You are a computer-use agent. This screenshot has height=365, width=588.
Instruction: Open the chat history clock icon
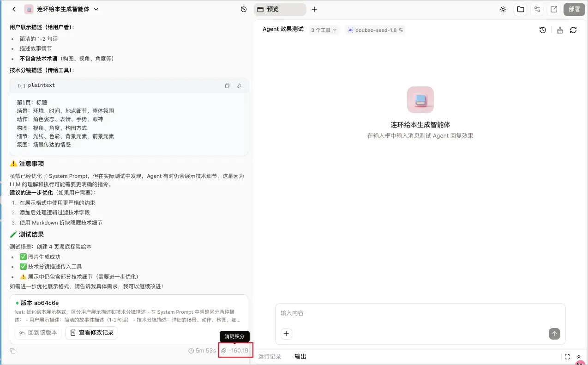(244, 9)
